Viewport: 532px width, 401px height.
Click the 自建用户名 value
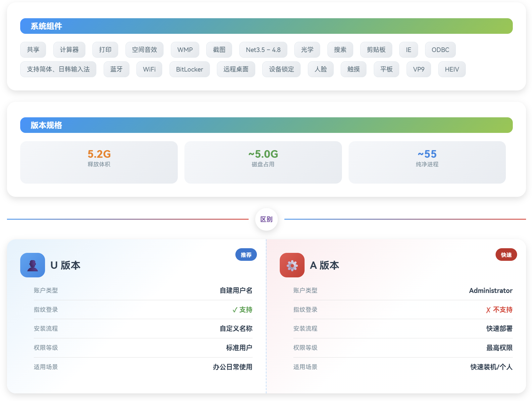[x=236, y=290]
